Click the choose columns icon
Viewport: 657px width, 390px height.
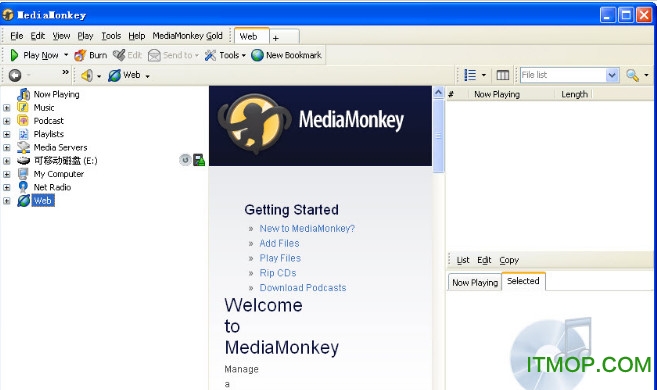[x=503, y=75]
